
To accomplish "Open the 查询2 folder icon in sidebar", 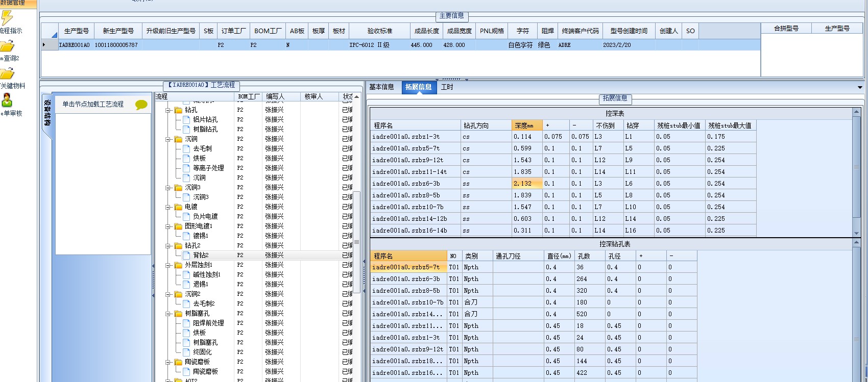I will [7, 46].
